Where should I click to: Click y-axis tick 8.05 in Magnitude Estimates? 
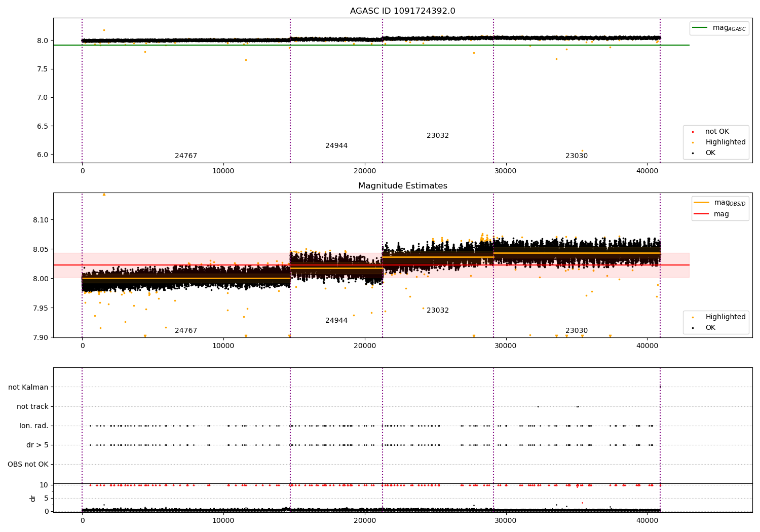[41, 250]
